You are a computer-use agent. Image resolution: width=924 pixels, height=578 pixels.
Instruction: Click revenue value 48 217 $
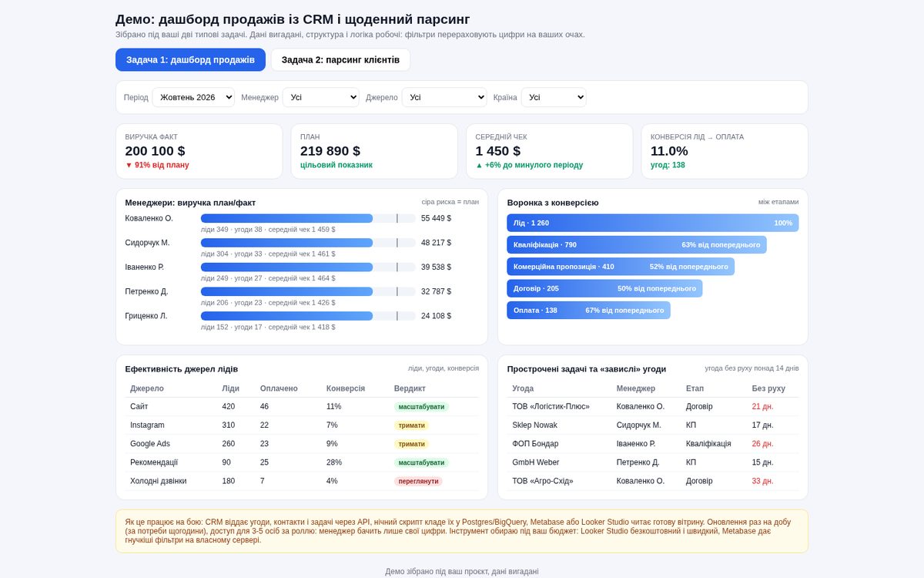[436, 243]
